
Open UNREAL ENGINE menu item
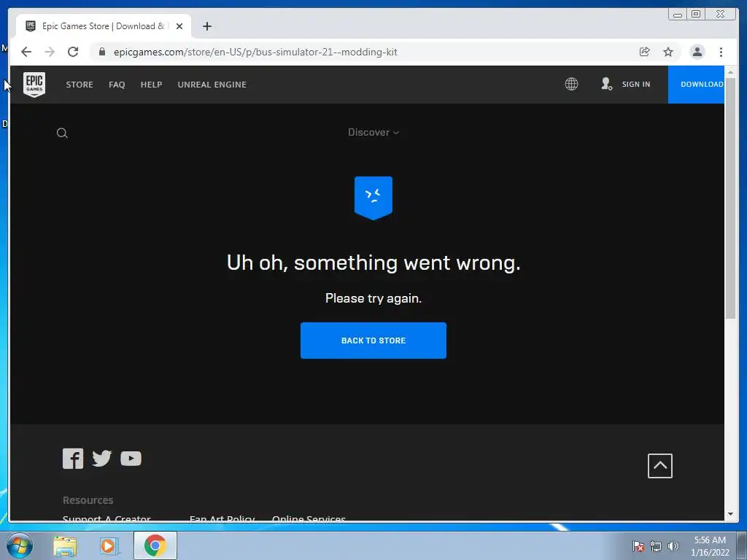point(212,85)
